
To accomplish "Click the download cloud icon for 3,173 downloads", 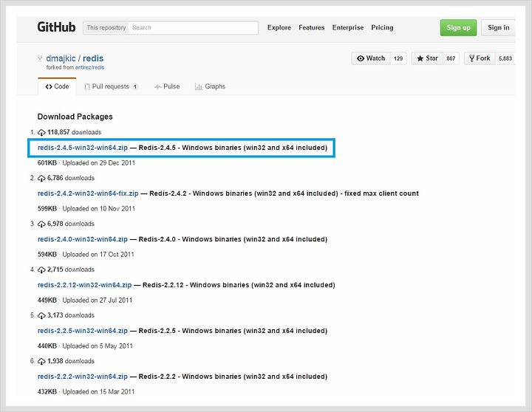I will (x=41, y=315).
